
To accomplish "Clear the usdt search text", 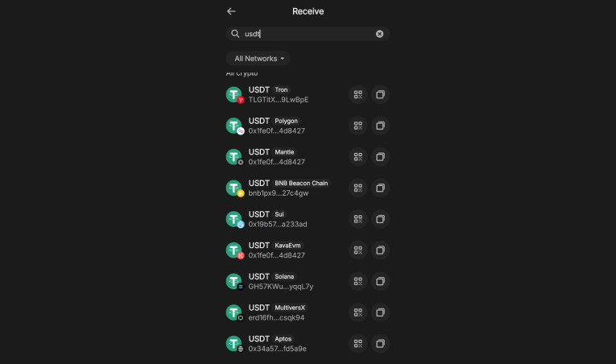I will click(379, 34).
